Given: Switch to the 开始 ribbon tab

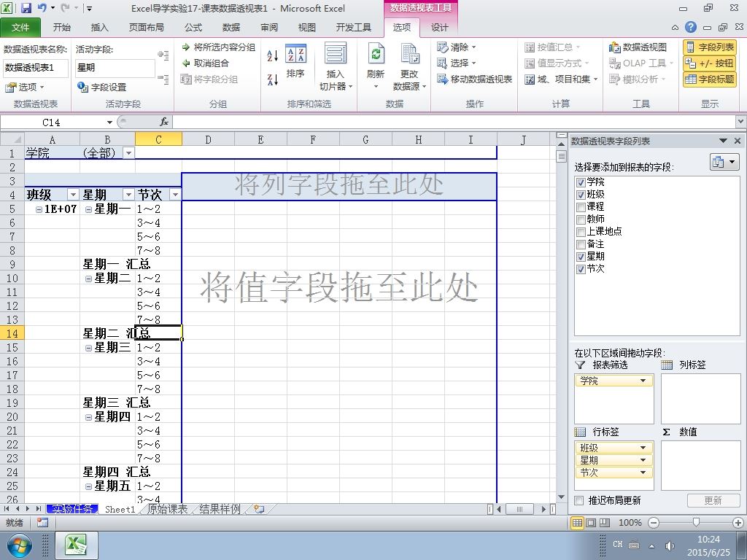Looking at the screenshot, I should tap(62, 27).
